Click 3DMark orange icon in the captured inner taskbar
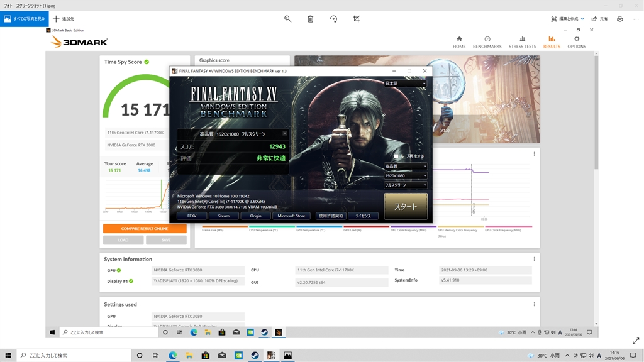 [279, 332]
